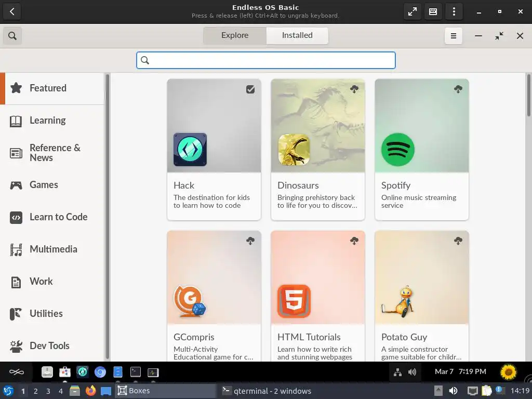Open the Endless OS infinity launcher icon
The height and width of the screenshot is (399, 532).
(16, 372)
